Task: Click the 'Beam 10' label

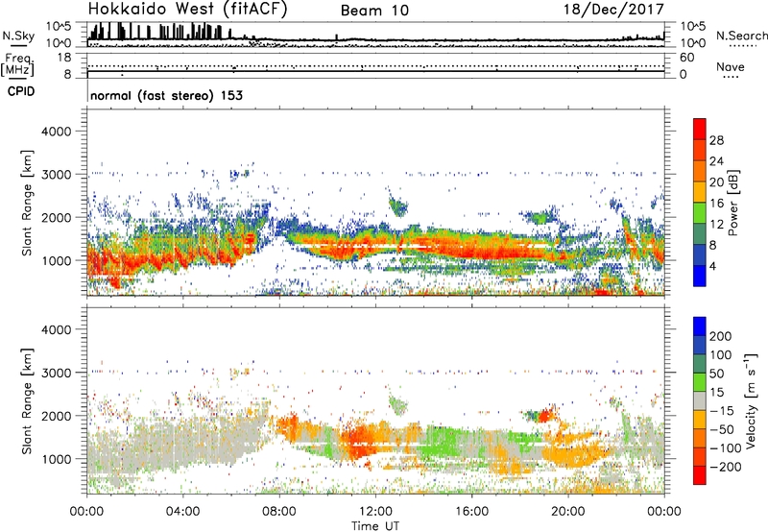Action: tap(374, 11)
